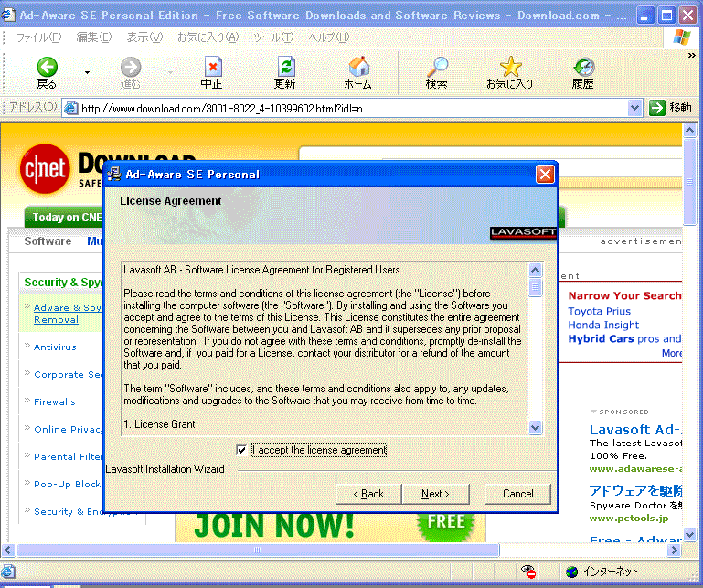This screenshot has width=703, height=588.
Task: Open the Antivirus category link
Action: [55, 347]
